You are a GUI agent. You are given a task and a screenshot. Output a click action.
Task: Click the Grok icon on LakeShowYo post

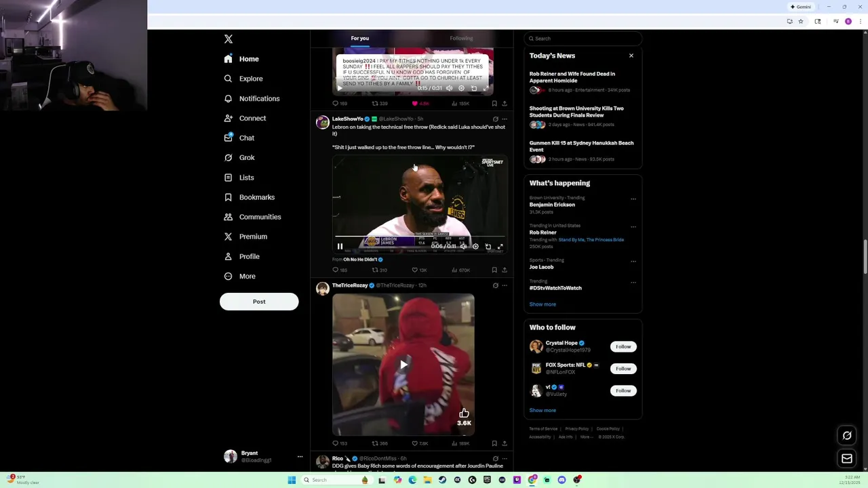click(x=495, y=119)
